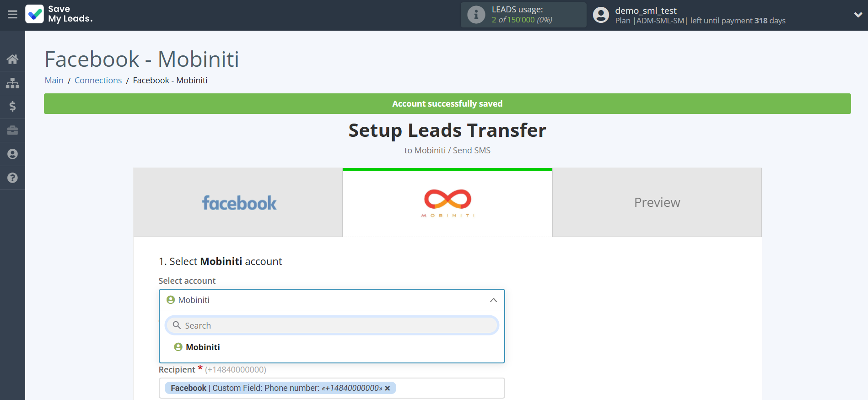Screen dimensions: 868x400
Task: Open the Home sidebar icon
Action: pyautogui.click(x=12, y=59)
